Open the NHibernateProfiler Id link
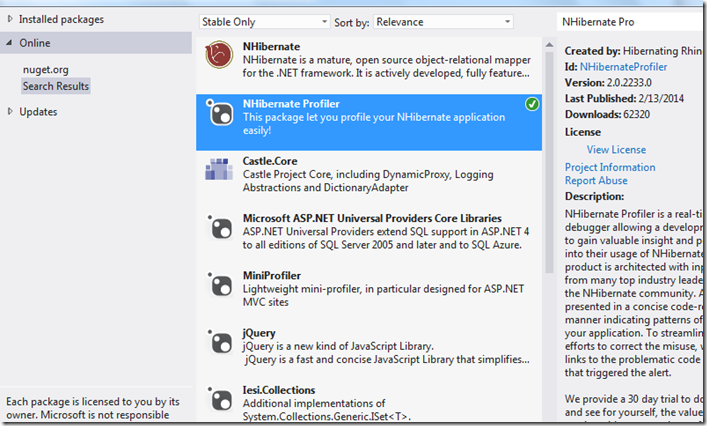This screenshot has height=426, width=707. coord(623,67)
